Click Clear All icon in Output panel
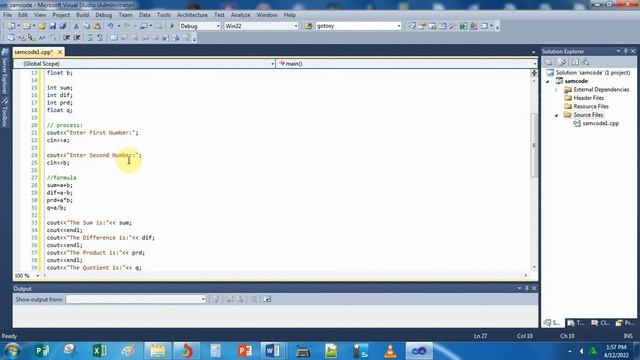Image resolution: width=640 pixels, height=360 pixels. [x=254, y=299]
